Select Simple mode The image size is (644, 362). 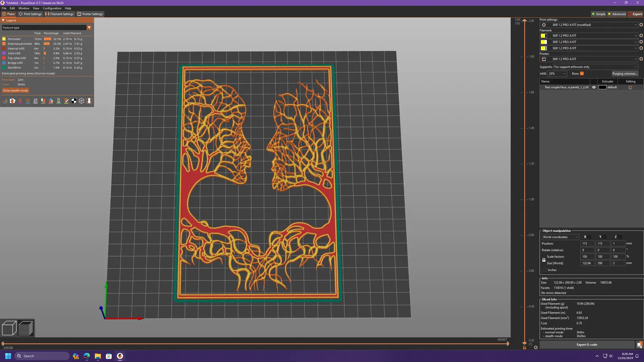pyautogui.click(x=599, y=14)
